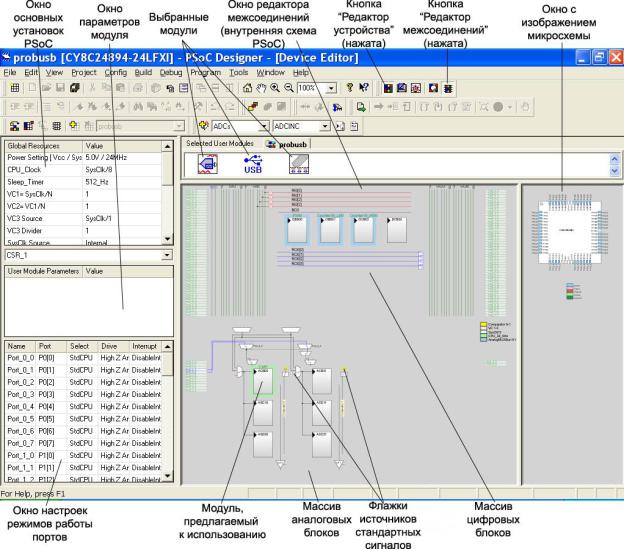The height and width of the screenshot is (550, 624).
Task: Click the chip package image
Action: 569,232
